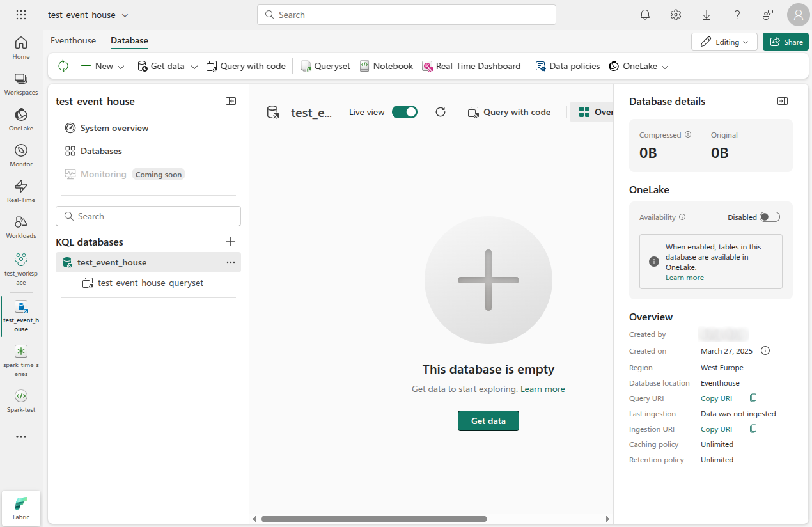Enable OneLake Availability
Viewport: 812px width, 527px height.
[x=770, y=217]
